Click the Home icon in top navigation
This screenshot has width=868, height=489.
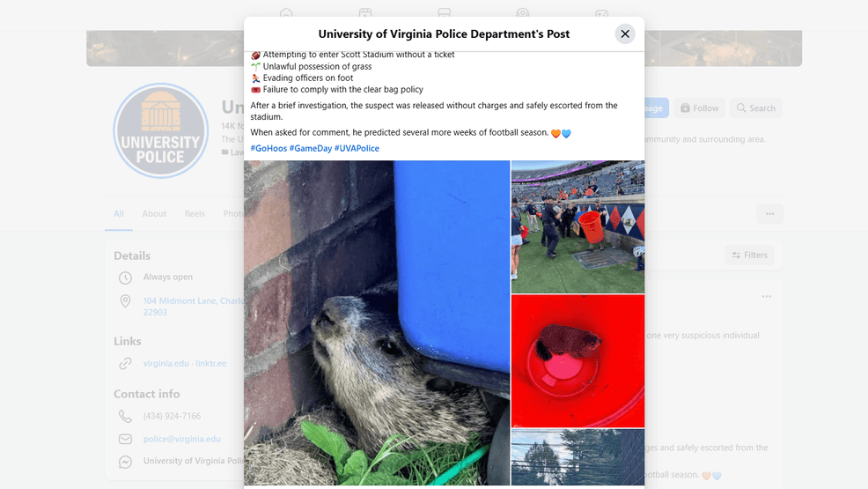tap(286, 13)
